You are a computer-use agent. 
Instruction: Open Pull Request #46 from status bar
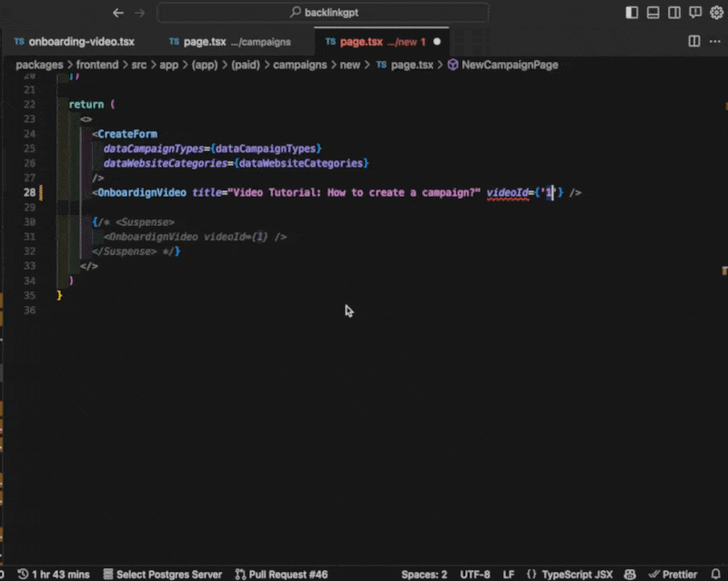[x=281, y=574]
